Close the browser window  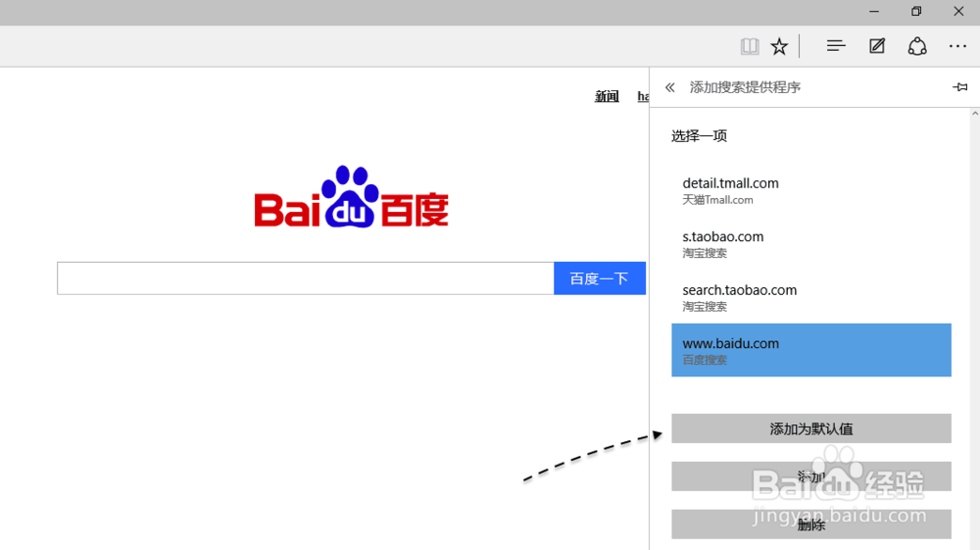coord(958,11)
